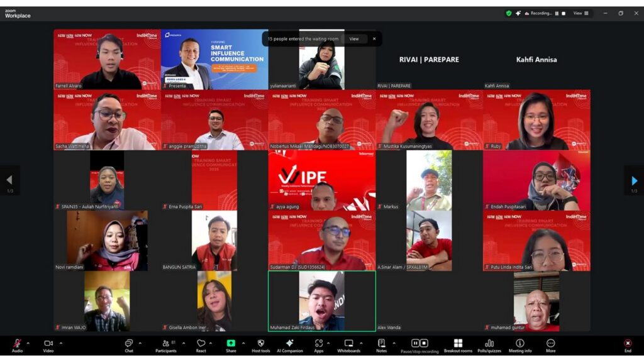Viewport: 644px width, 362px height.
Task: Open video options arrow next to Video
Action: [61, 343]
